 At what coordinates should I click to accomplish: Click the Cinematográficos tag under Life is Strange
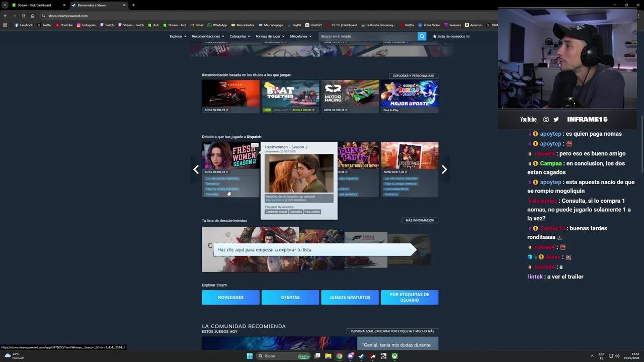point(396,189)
